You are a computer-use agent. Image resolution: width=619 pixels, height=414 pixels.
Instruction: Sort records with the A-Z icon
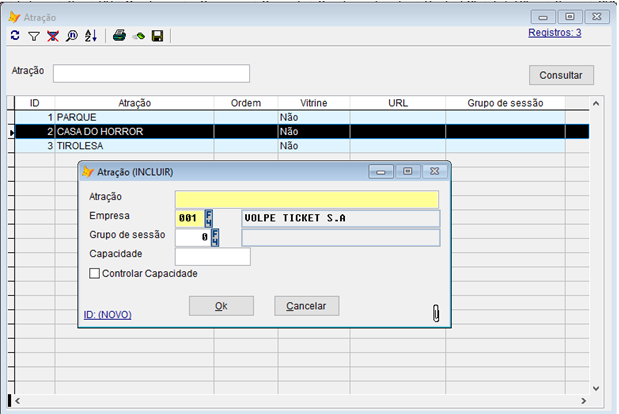click(90, 36)
